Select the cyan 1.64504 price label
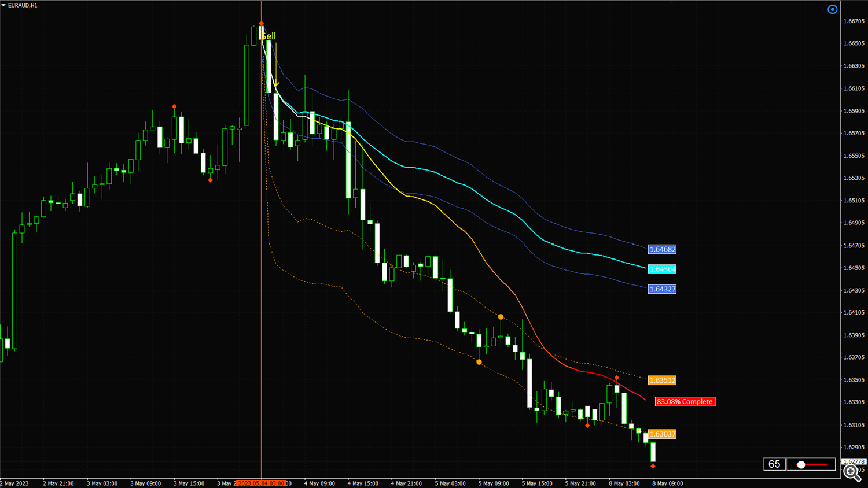Image resolution: width=868 pixels, height=488 pixels. (662, 269)
